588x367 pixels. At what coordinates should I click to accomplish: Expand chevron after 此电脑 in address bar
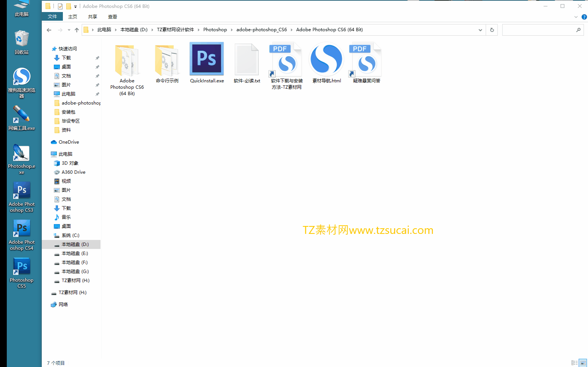(x=116, y=30)
